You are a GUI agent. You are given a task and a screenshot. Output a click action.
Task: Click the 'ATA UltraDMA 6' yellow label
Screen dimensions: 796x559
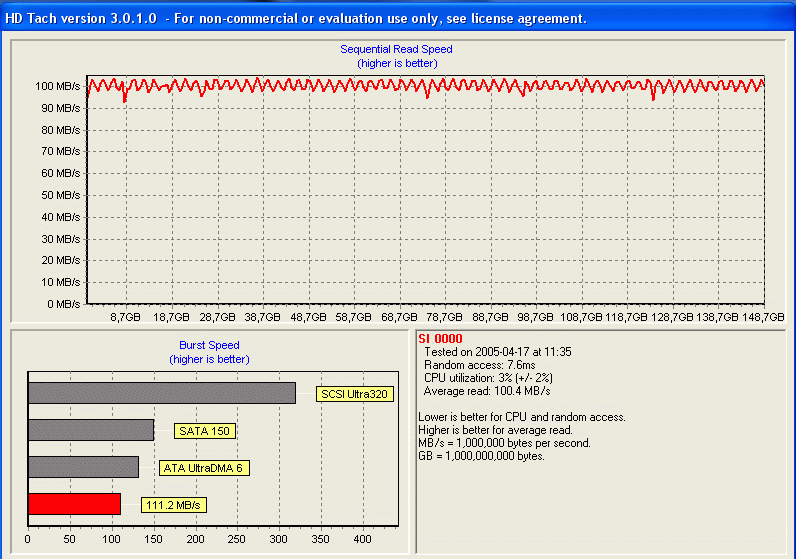click(x=204, y=468)
